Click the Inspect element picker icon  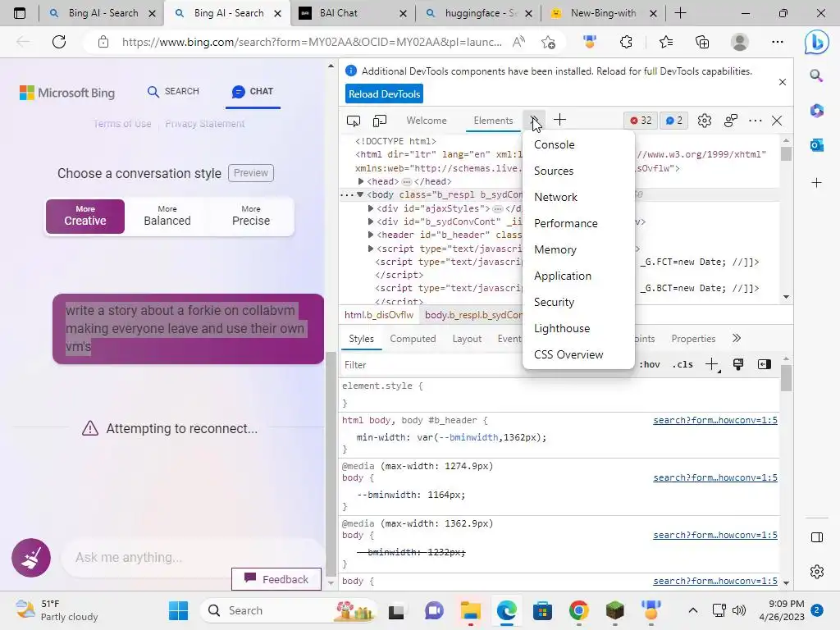tap(354, 121)
